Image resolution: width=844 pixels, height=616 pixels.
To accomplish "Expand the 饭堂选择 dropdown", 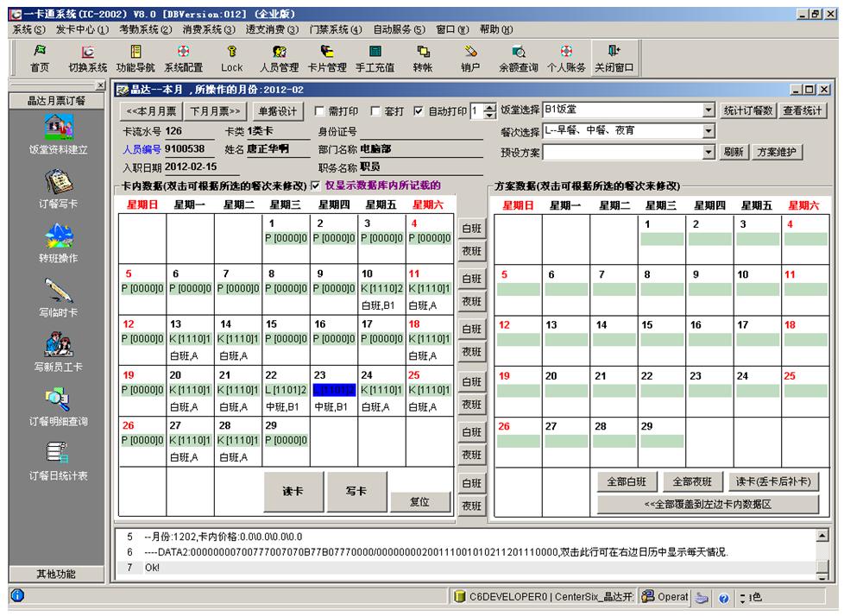I will [x=709, y=110].
